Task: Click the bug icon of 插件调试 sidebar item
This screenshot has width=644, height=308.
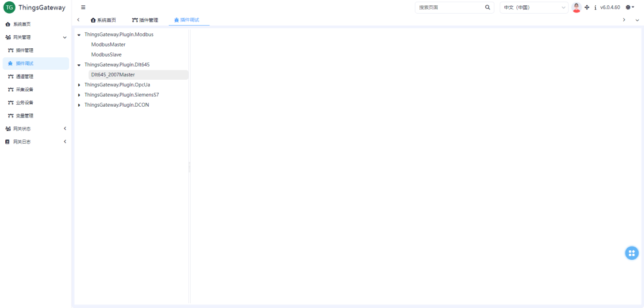Action: pos(11,64)
